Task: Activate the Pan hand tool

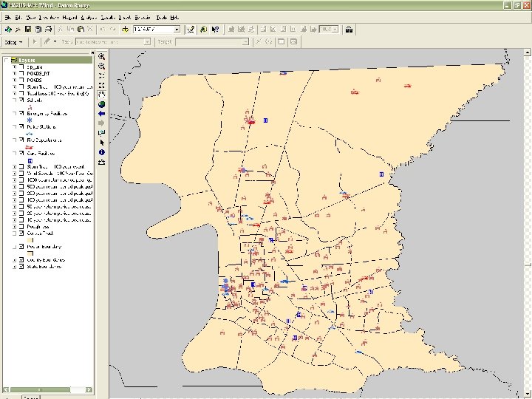Action: (x=101, y=95)
